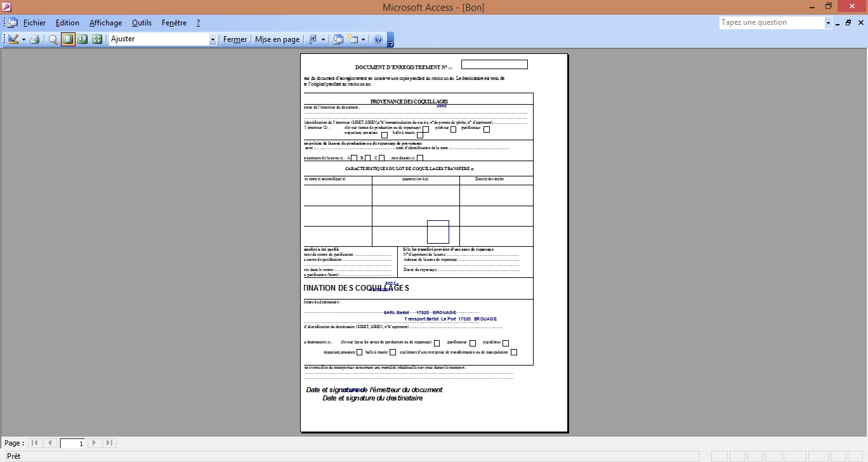This screenshot has width=868, height=462.
Task: Tick the 'non classée' checkbox
Action: 419,158
